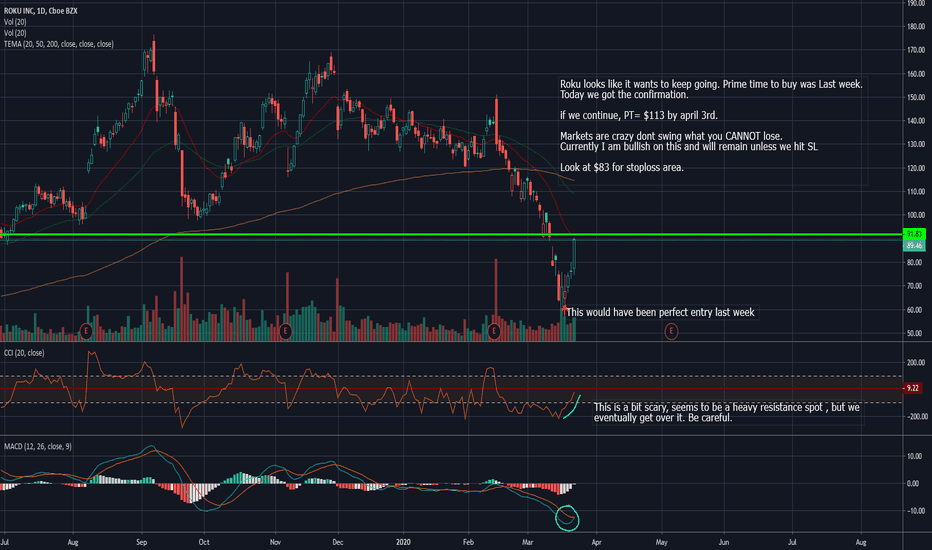Click the Dec label on the time axis
The width and height of the screenshot is (932, 550).
tap(338, 542)
